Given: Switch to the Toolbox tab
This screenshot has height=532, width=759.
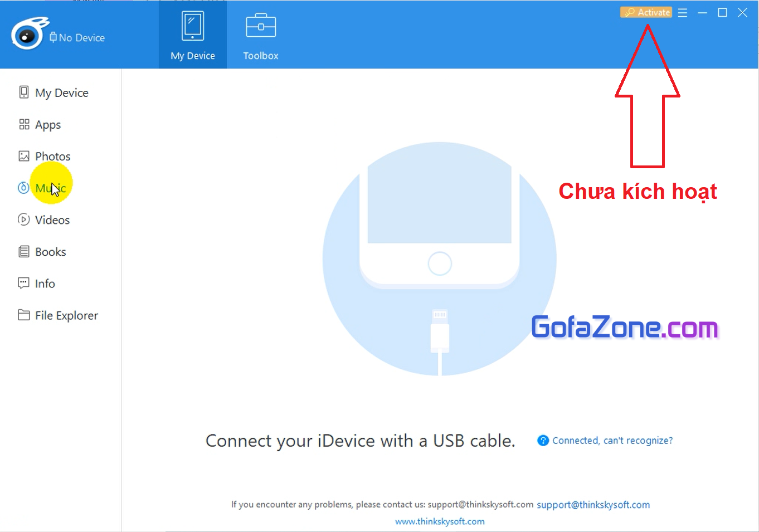Looking at the screenshot, I should (x=261, y=35).
